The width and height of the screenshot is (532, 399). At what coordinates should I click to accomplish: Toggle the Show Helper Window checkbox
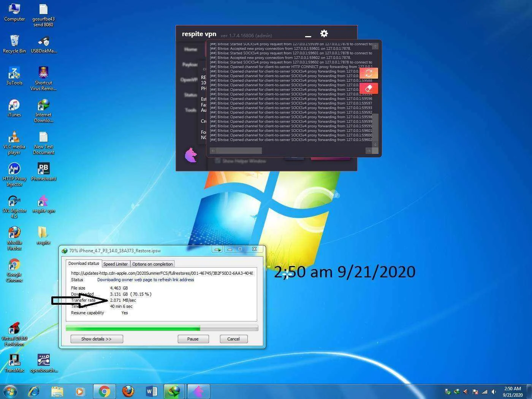point(218,161)
